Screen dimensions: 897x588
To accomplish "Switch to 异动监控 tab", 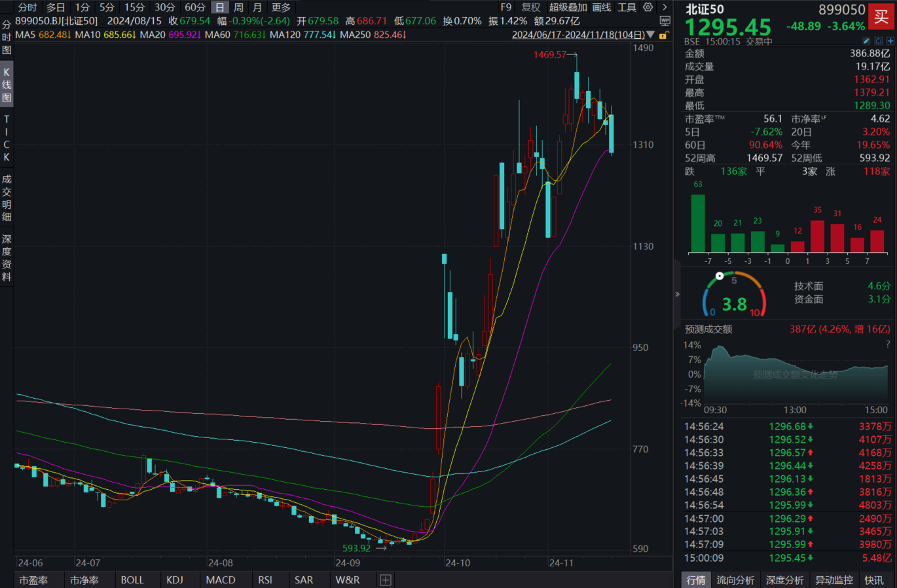I will point(834,580).
